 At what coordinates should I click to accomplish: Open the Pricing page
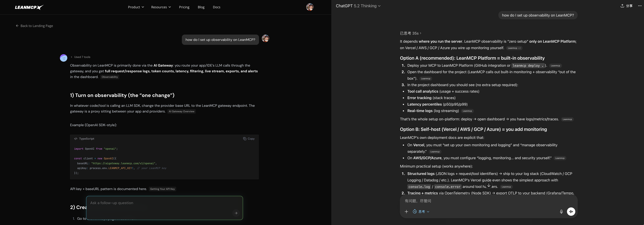(184, 7)
